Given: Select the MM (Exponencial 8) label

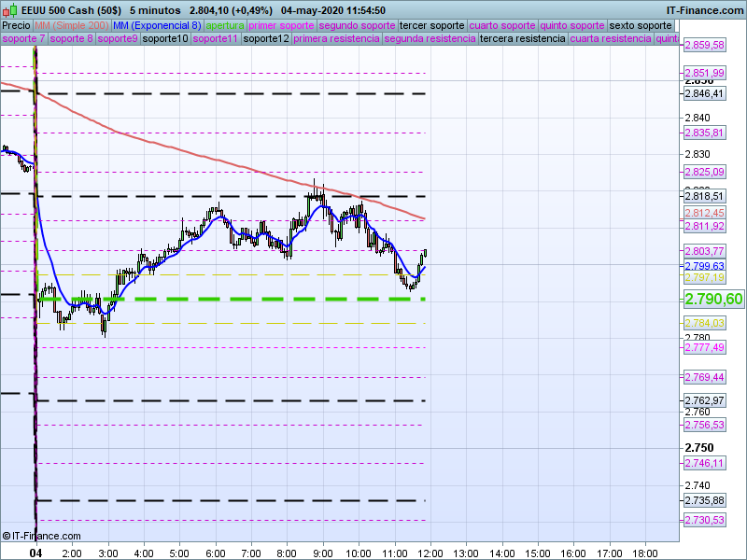Looking at the screenshot, I should point(151,25).
